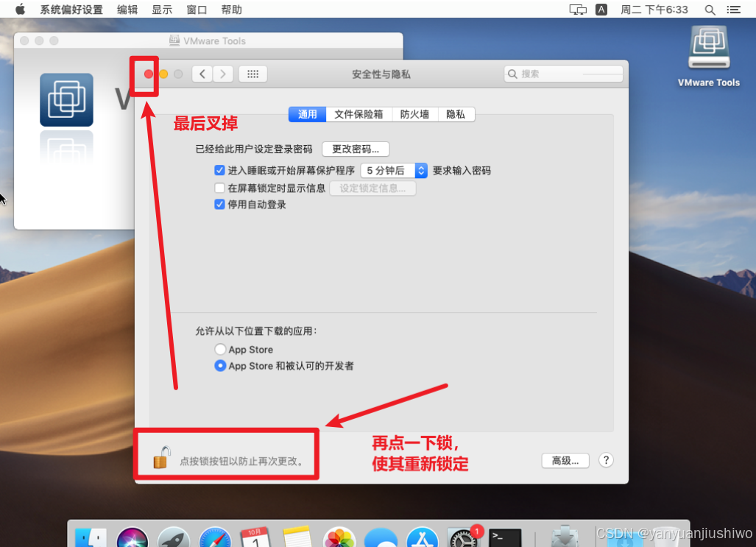Click the help question mark button
Viewport: 756px width, 547px height.
click(606, 460)
